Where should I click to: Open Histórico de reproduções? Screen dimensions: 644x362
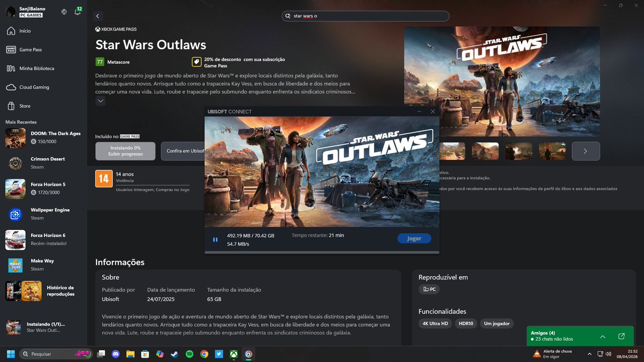click(44, 291)
